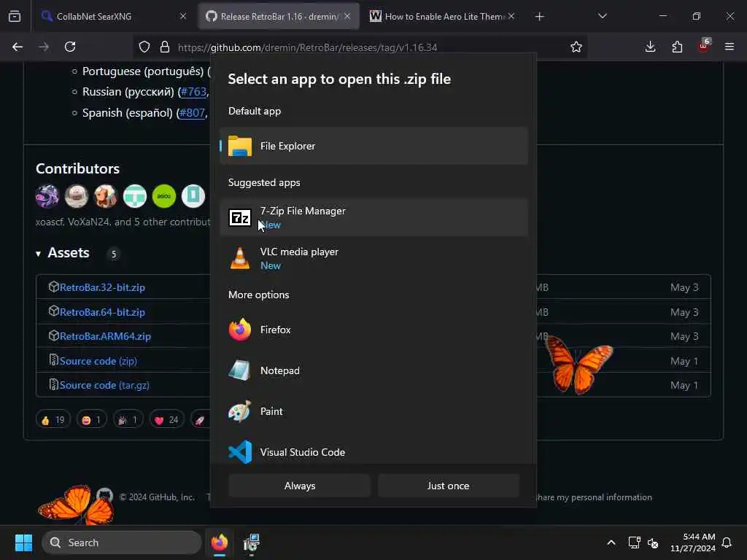Switch to How to Enable Aero Lite tab
Screen dimensions: 747x560
pos(443,16)
